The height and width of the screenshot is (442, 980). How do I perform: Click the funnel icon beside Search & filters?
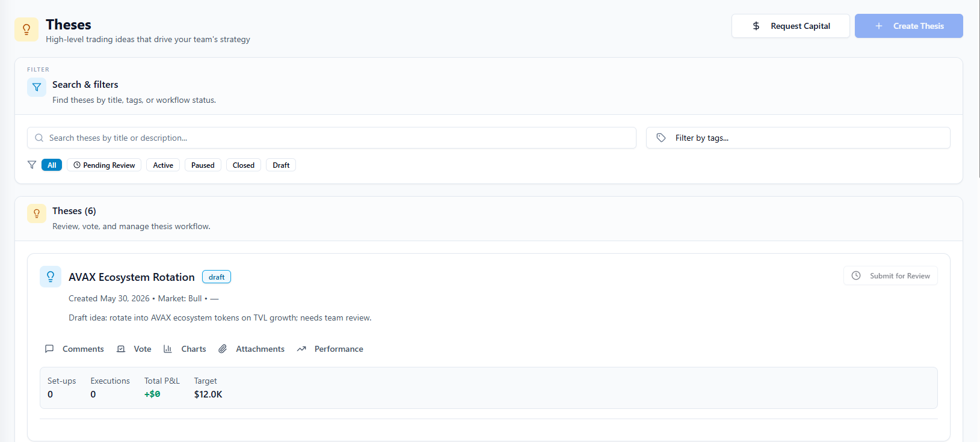pyautogui.click(x=37, y=87)
